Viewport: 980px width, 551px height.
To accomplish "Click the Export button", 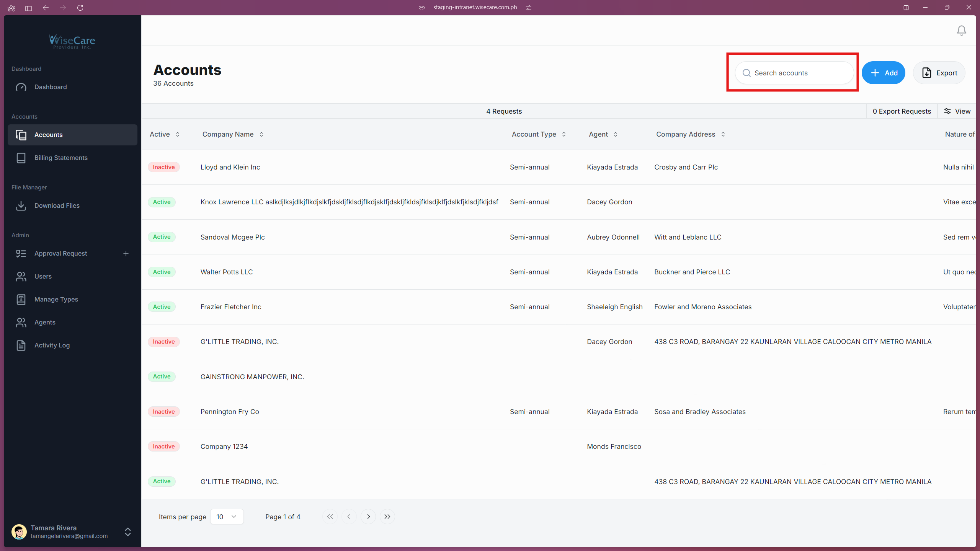I will 939,73.
